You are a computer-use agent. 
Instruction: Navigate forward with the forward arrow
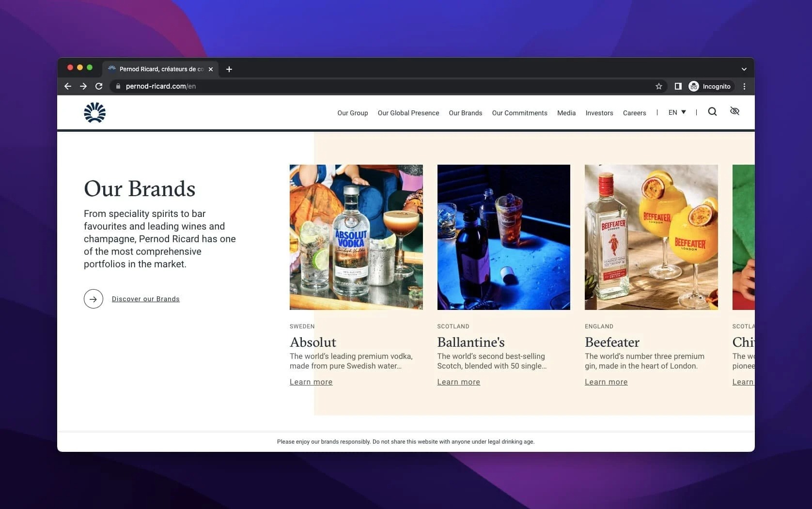point(83,86)
